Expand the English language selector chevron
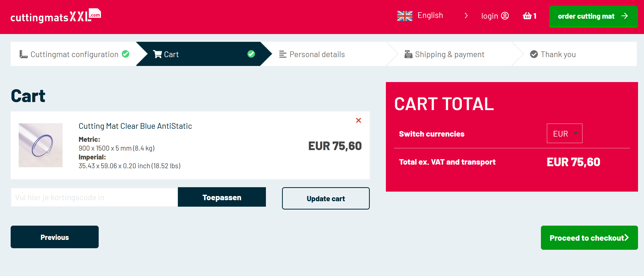 coord(466,16)
